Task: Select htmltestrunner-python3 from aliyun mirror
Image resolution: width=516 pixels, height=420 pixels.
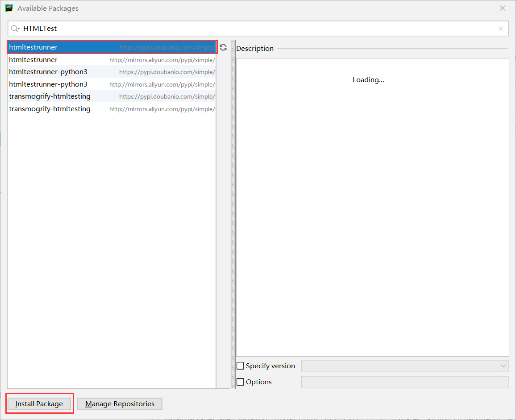Action: click(112, 84)
